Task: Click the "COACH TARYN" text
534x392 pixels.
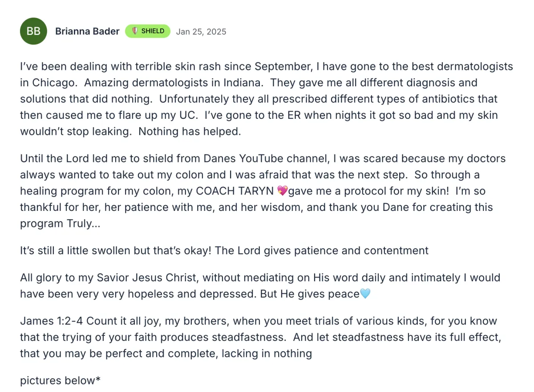Action: (x=235, y=191)
